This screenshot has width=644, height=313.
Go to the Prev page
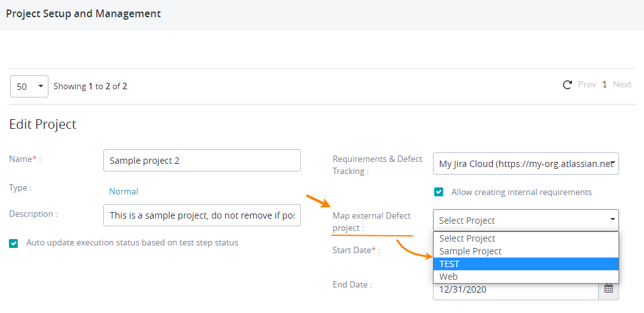(587, 85)
